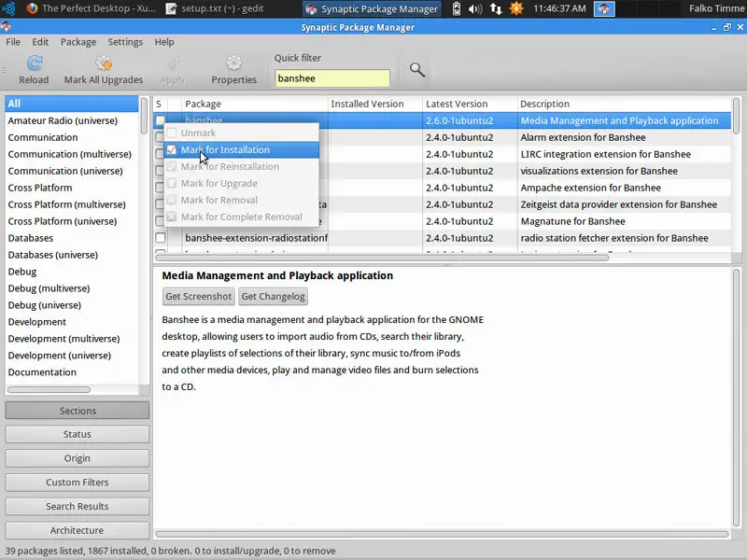Click the Quick filter text field
Screen dimensions: 747x560
click(332, 78)
